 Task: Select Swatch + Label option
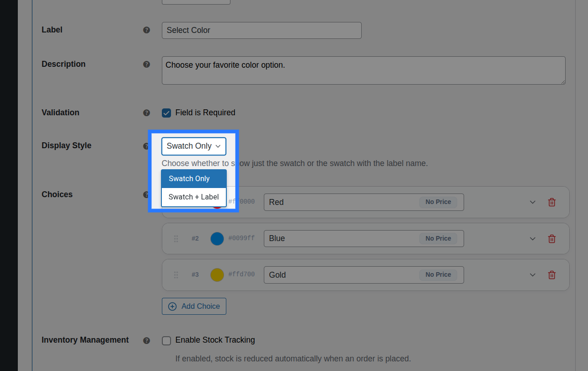pos(194,197)
